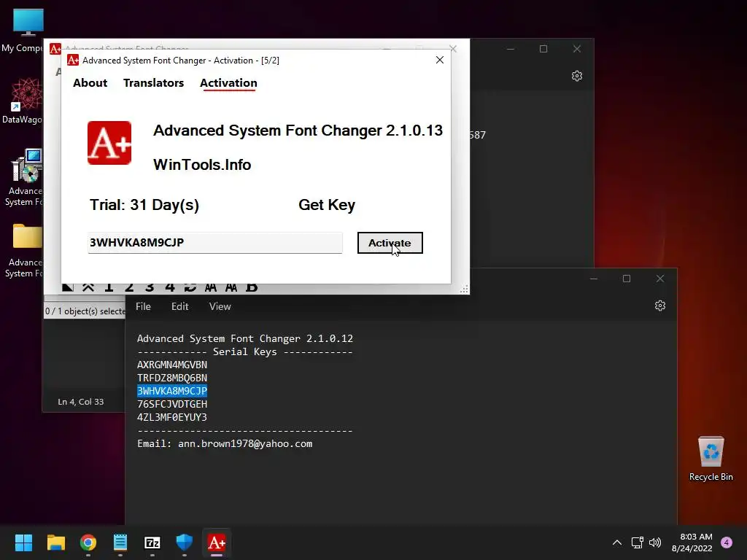Image resolution: width=747 pixels, height=560 pixels.
Task: Select the Advanced System Font folder icon
Action: coord(25,249)
